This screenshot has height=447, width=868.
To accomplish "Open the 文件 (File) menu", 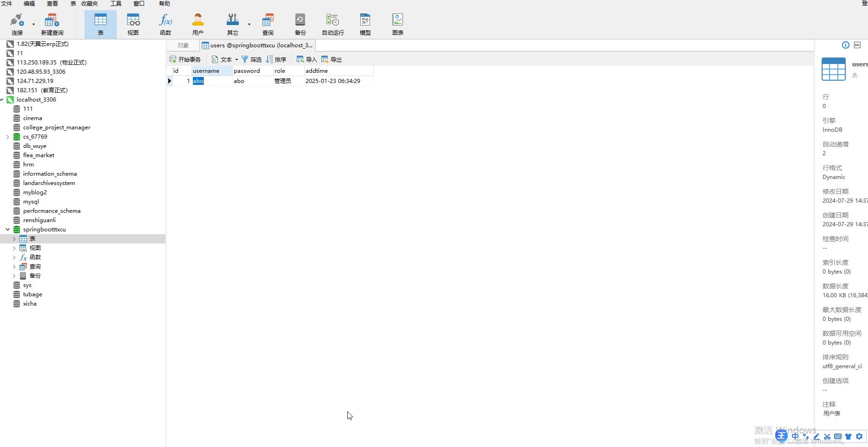I will click(x=6, y=4).
